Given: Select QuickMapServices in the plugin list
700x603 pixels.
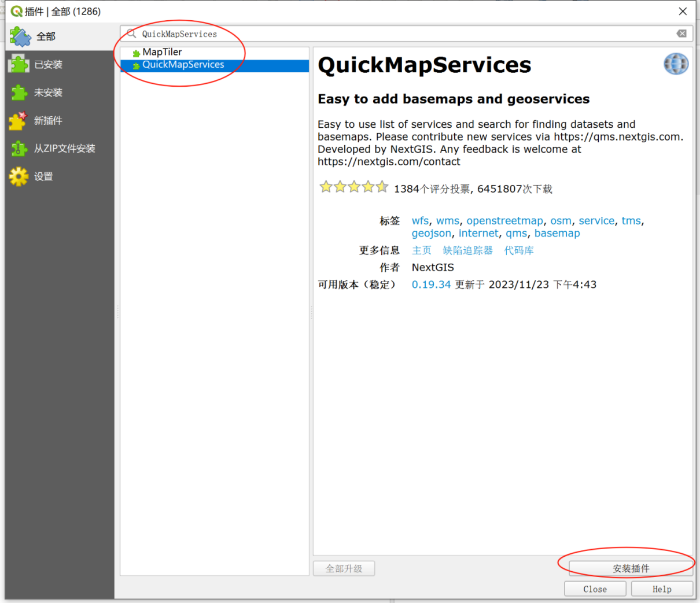Looking at the screenshot, I should coord(215,65).
